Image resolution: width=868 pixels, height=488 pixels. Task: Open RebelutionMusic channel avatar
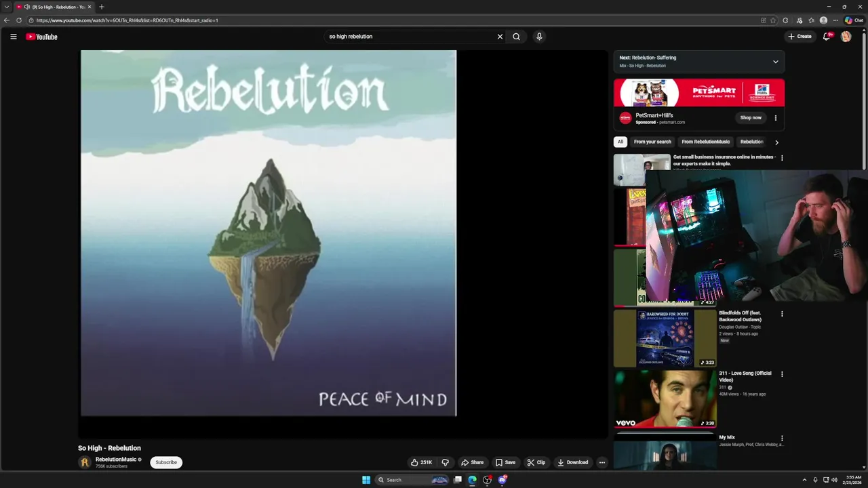[85, 462]
